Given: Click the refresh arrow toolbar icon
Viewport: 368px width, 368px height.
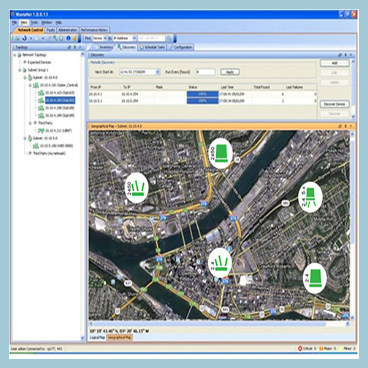Looking at the screenshot, I should click(x=24, y=38).
